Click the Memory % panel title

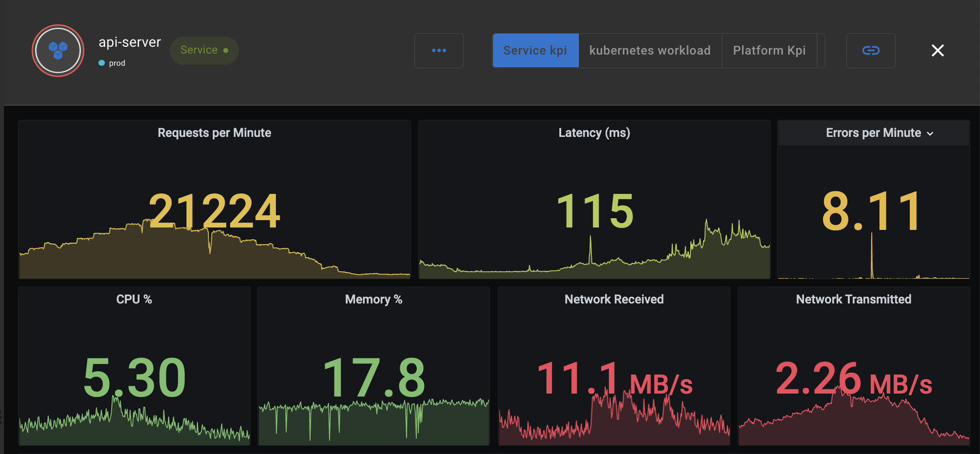pos(373,299)
